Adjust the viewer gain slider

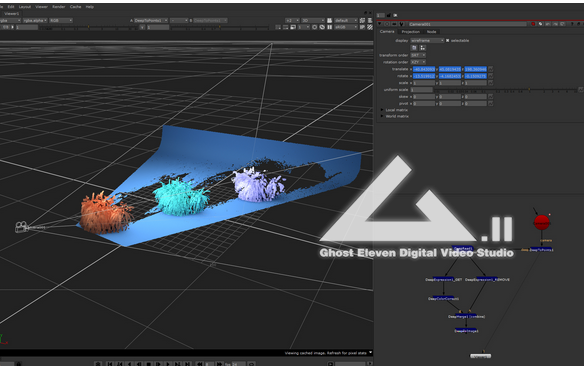88,28
